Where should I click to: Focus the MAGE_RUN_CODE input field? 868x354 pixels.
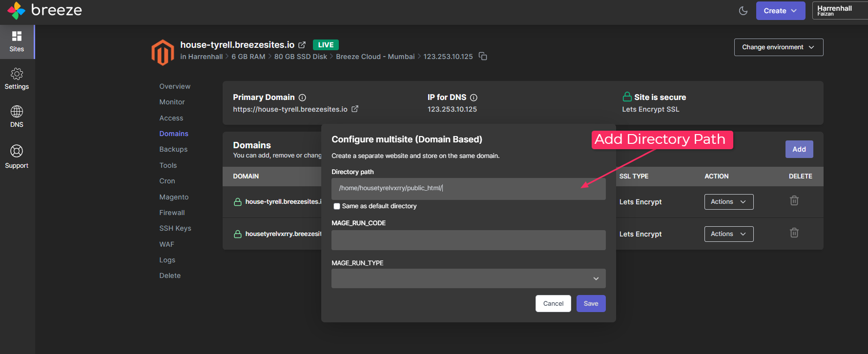469,240
